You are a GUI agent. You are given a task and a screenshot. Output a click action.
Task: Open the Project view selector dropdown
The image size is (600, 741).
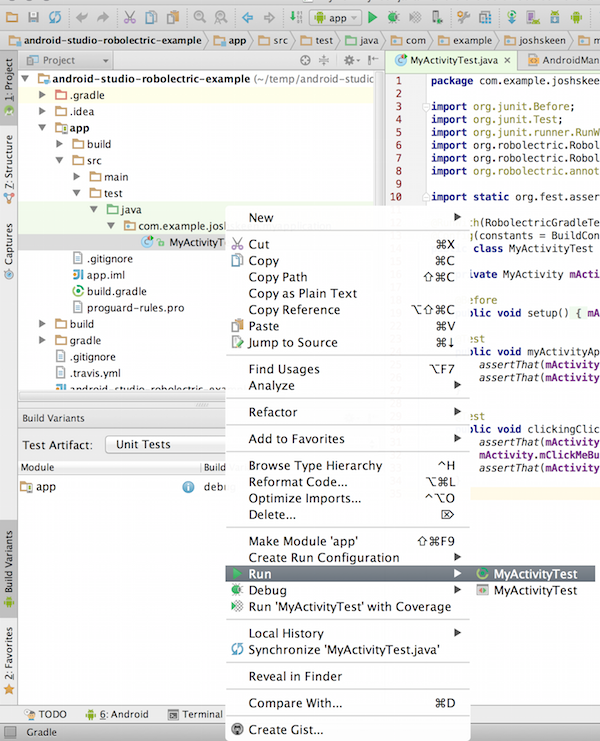click(x=67, y=60)
